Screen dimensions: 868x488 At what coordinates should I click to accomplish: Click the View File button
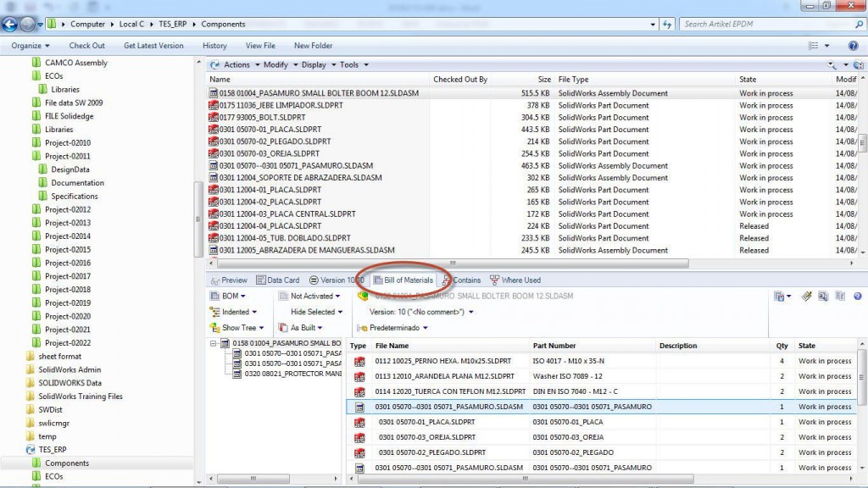[260, 46]
